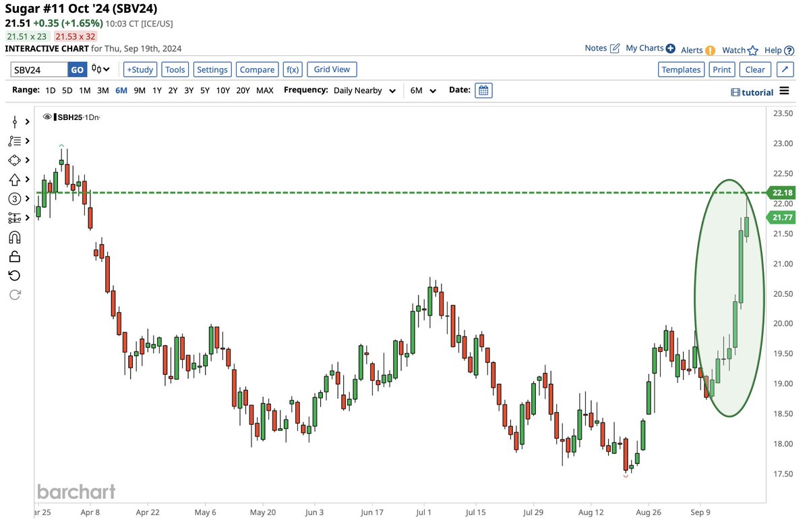This screenshot has height=532, width=809.
Task: Click the Print button
Action: coord(721,69)
